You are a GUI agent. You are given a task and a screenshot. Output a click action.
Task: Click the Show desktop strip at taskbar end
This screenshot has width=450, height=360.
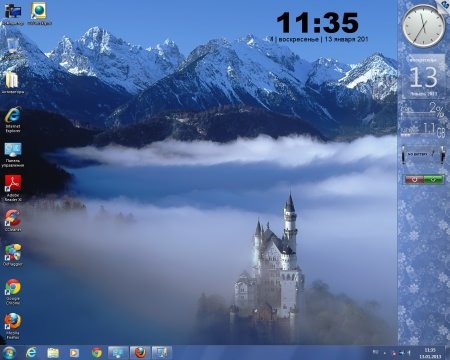pyautogui.click(x=448, y=353)
